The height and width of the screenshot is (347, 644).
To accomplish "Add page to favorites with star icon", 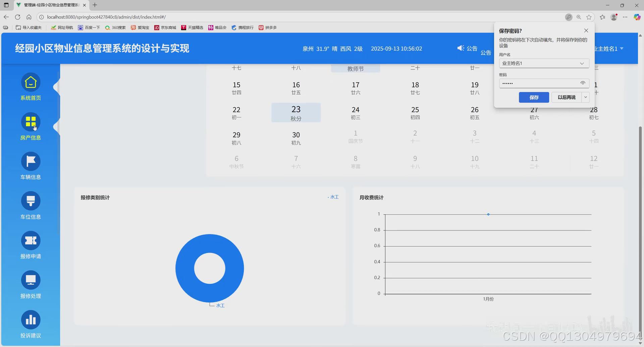I will (x=589, y=17).
